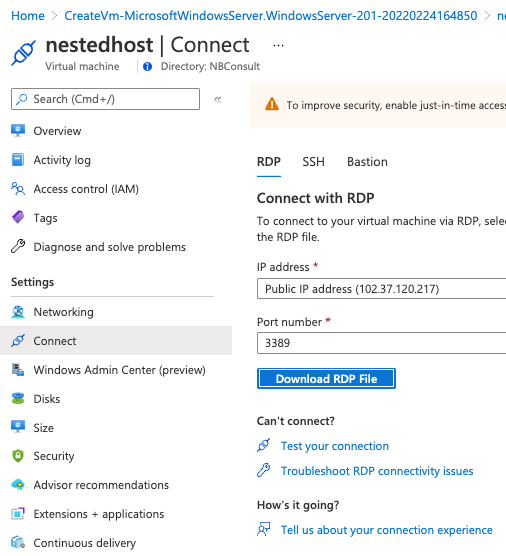The image size is (506, 556).
Task: Open the ellipsis more options menu
Action: 278,45
